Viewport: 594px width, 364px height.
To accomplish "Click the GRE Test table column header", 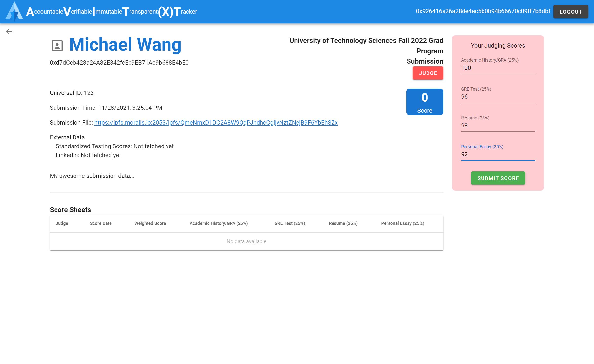I will coord(290,223).
